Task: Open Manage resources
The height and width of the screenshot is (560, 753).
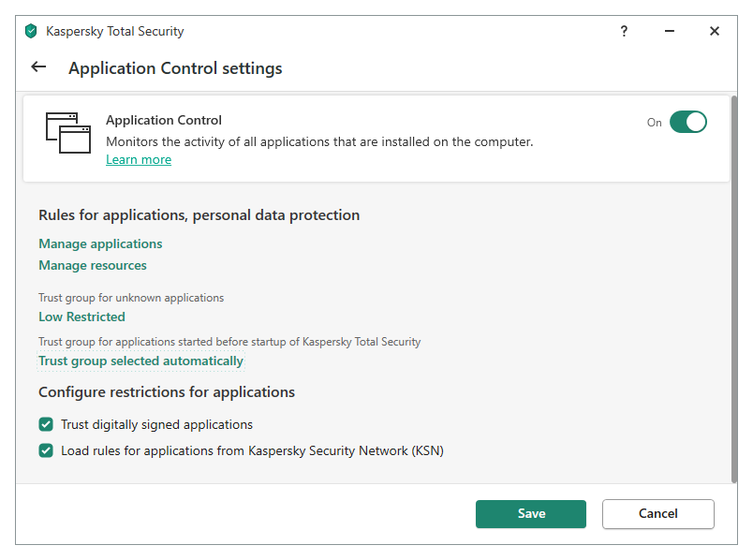Action: point(93,265)
